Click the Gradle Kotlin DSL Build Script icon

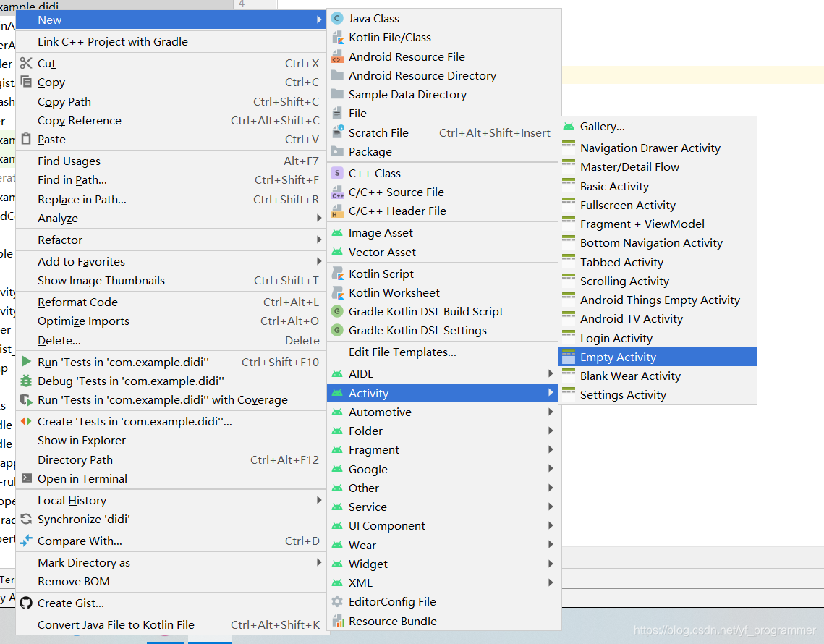pyautogui.click(x=337, y=311)
